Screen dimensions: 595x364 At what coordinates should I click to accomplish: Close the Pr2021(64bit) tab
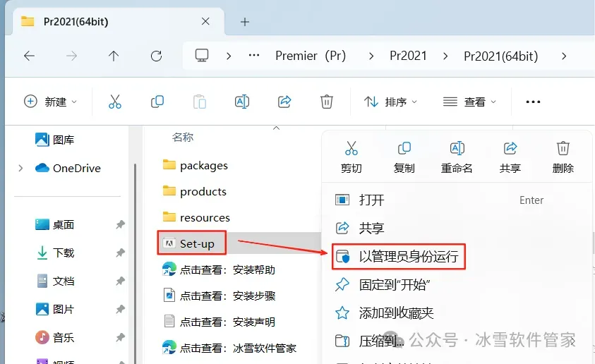(x=205, y=22)
